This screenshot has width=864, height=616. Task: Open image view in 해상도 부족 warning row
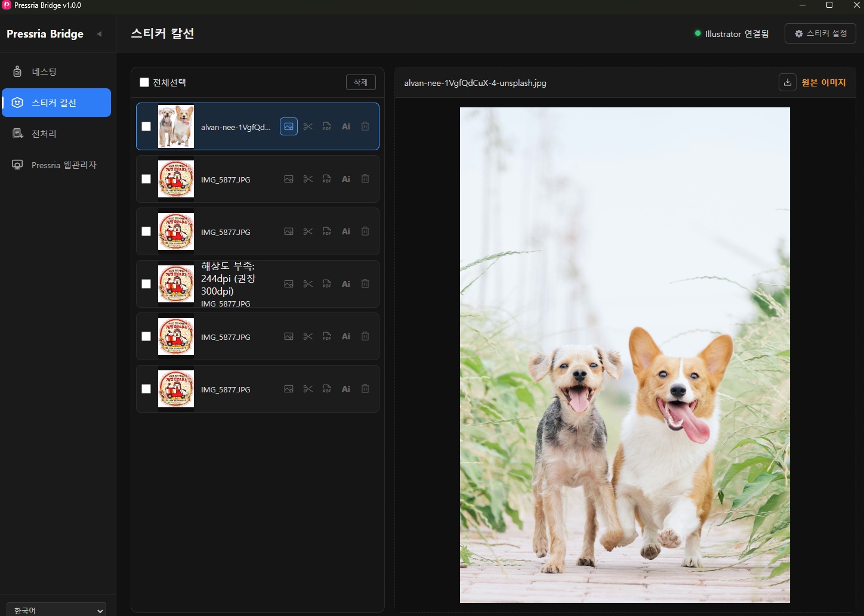click(289, 284)
